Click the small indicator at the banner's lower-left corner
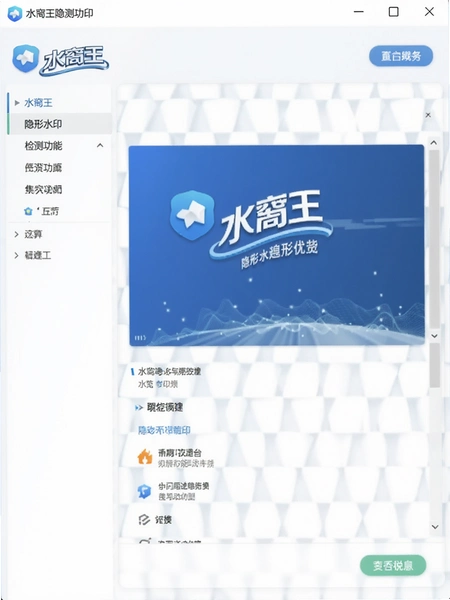450x600 pixels. click(140, 338)
